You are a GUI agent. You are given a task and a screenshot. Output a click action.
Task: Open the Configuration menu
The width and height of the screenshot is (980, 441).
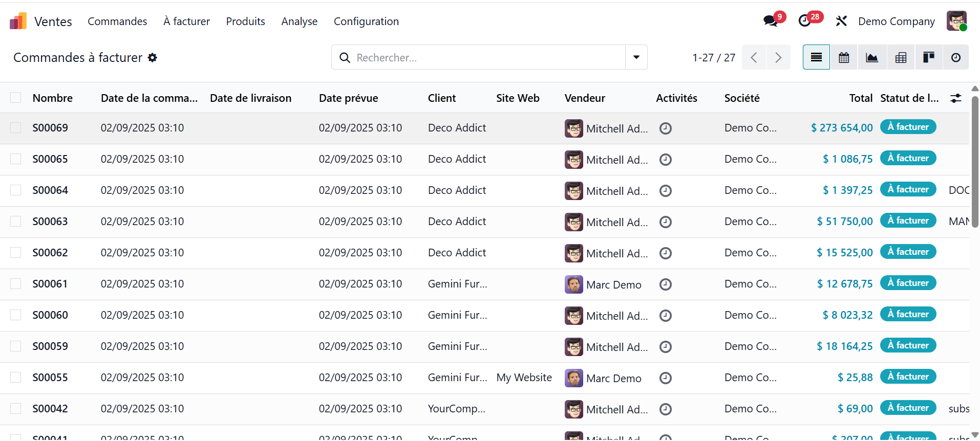coord(366,21)
